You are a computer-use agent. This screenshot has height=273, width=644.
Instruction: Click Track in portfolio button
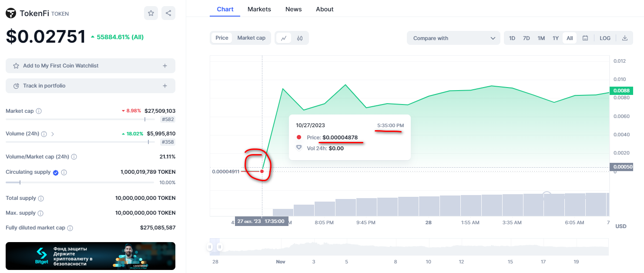(90, 86)
